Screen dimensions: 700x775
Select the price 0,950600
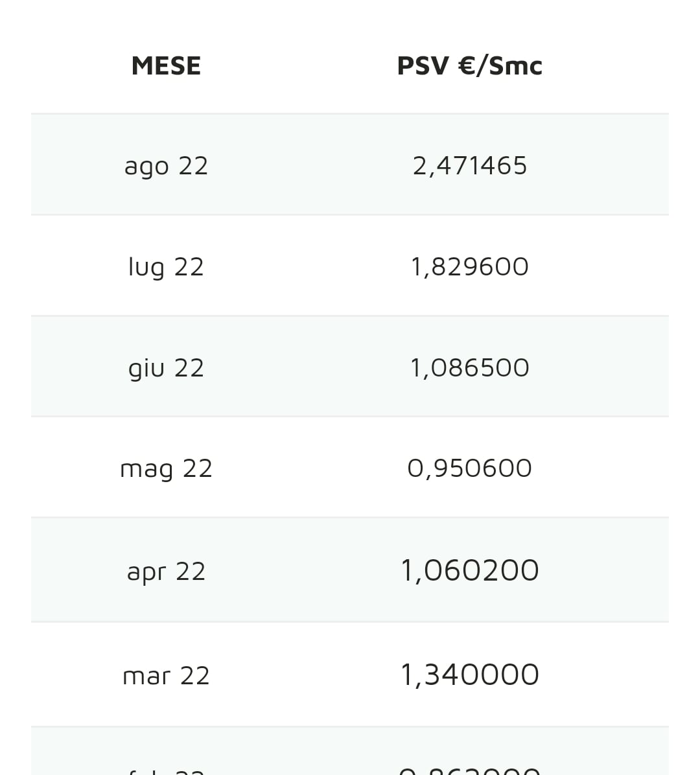click(x=469, y=468)
